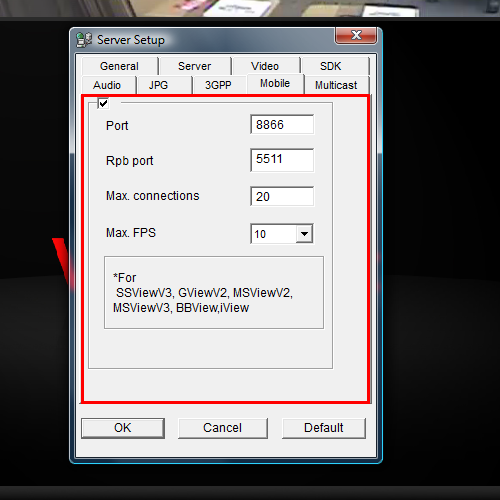Click the Server Setup title bar icon
500x500 pixels.
tap(84, 40)
